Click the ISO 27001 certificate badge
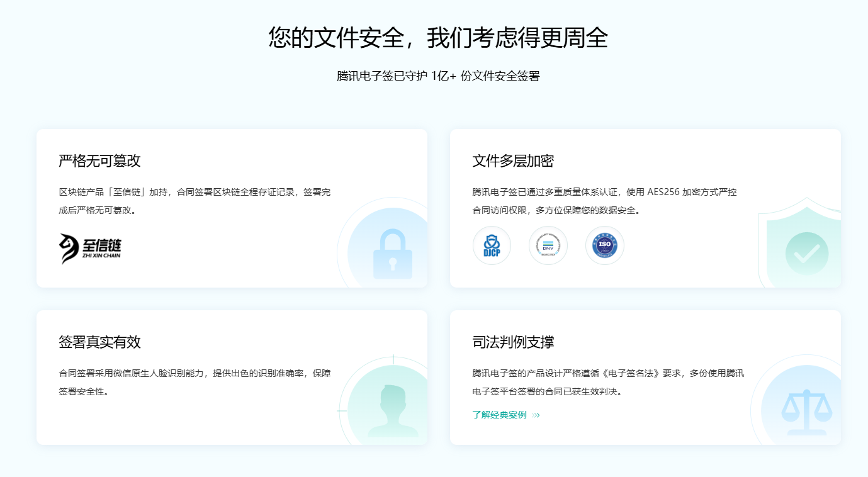The image size is (868, 477). 605,245
